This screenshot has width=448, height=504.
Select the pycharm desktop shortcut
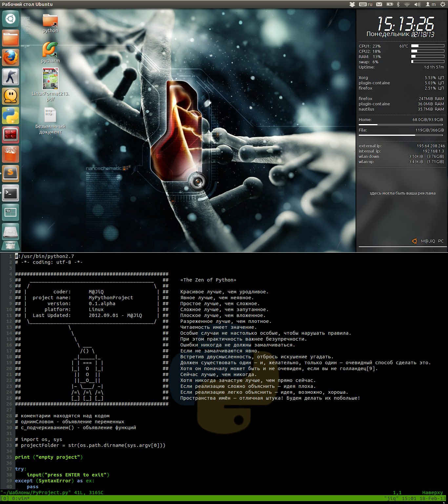tap(50, 52)
